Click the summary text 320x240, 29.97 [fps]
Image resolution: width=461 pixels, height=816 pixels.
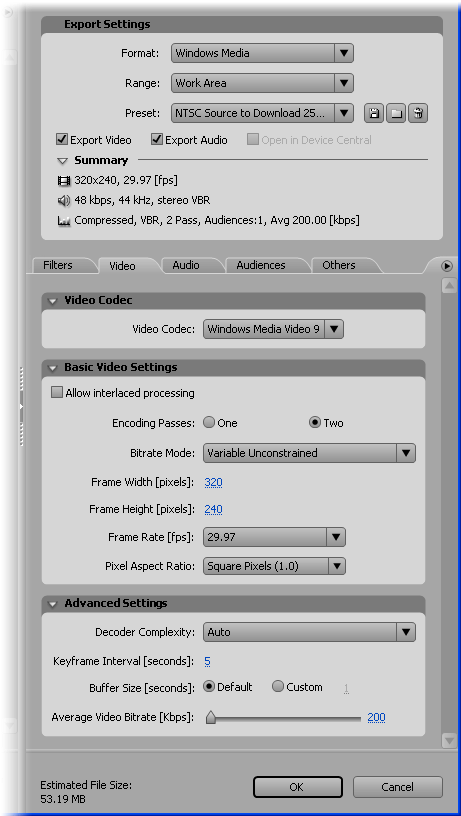pyautogui.click(x=126, y=181)
